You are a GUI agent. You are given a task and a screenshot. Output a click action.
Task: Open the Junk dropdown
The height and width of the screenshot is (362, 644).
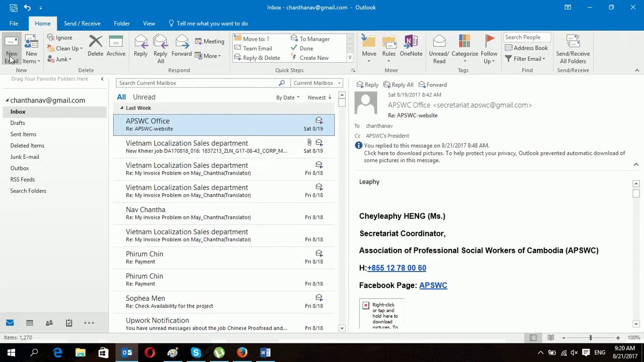tap(60, 59)
